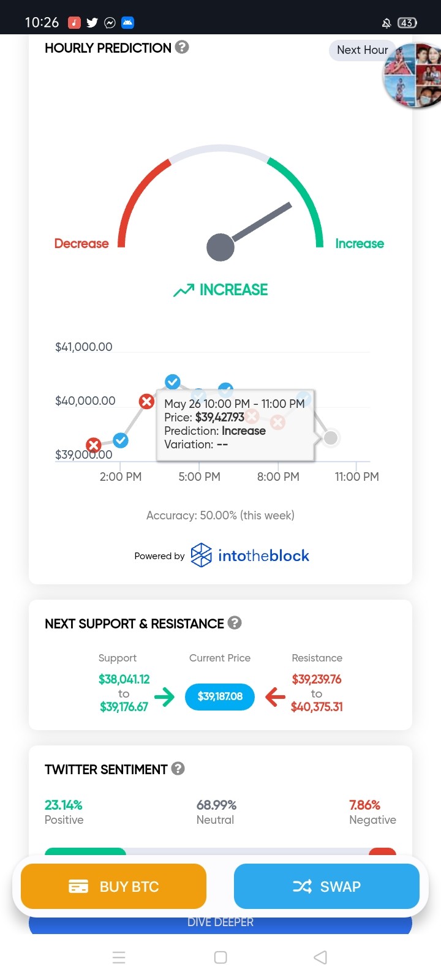Tap the BUY BTC button
441x980 pixels.
point(113,886)
